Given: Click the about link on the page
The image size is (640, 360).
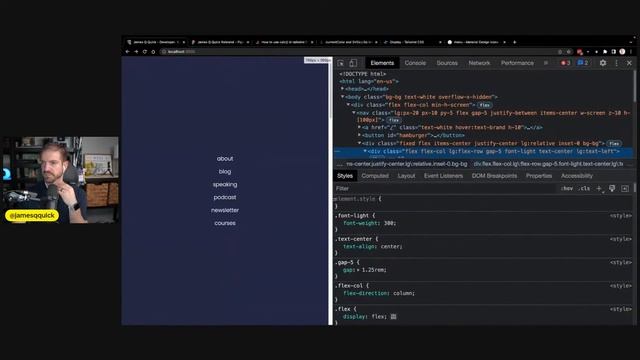Looking at the screenshot, I should 225,158.
